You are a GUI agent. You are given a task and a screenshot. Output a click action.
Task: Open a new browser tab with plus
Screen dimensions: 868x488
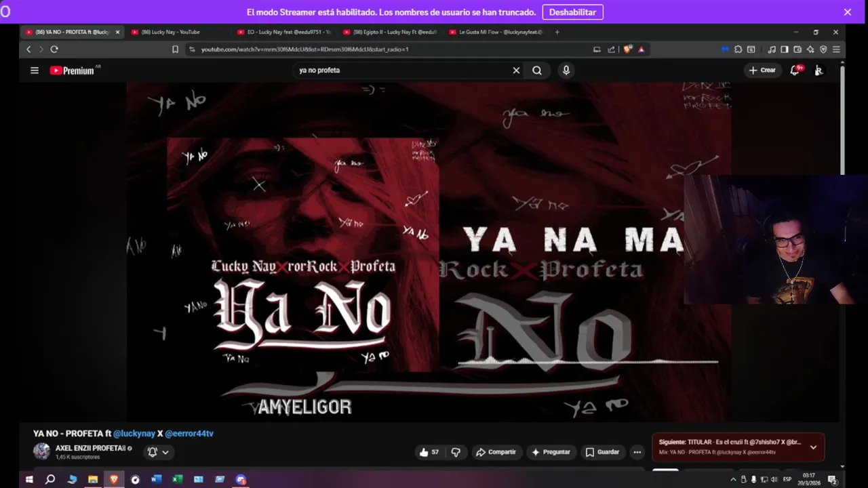tap(557, 32)
